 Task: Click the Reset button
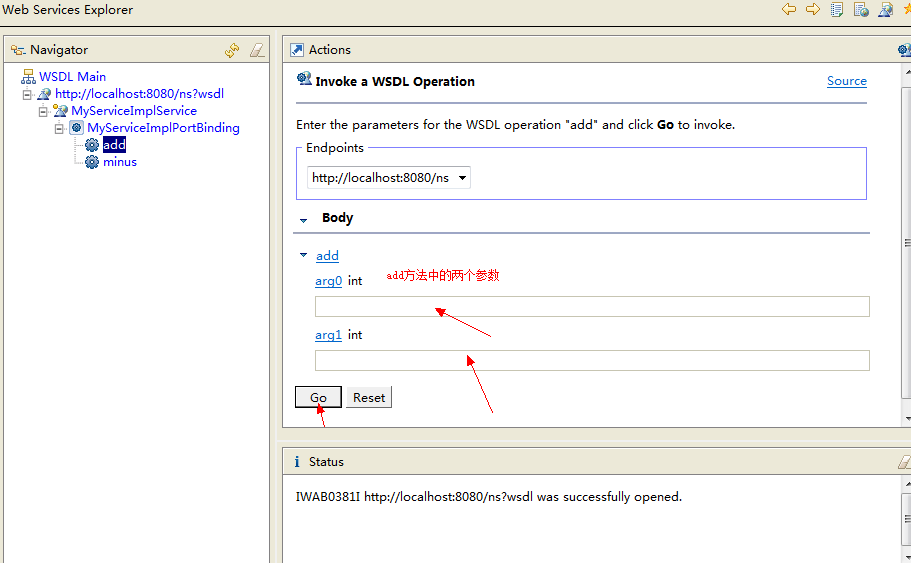click(369, 397)
